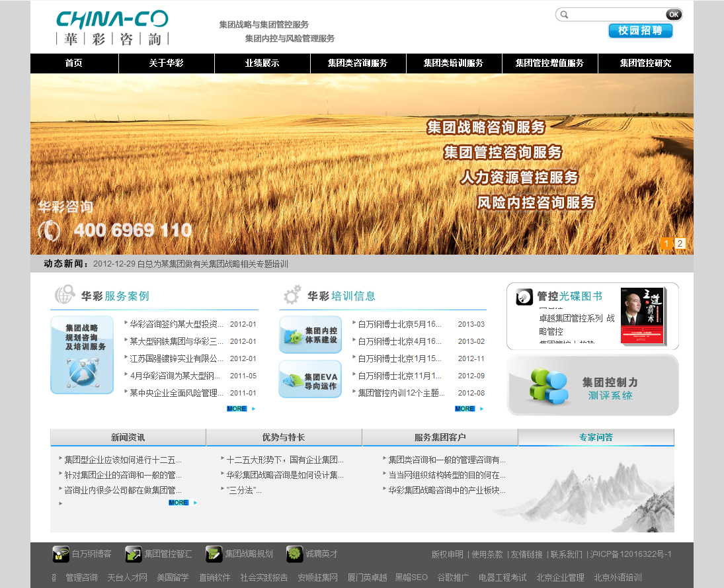Open the 王道霸术 book cover thumbnail
The height and width of the screenshot is (588, 724).
pyautogui.click(x=642, y=316)
